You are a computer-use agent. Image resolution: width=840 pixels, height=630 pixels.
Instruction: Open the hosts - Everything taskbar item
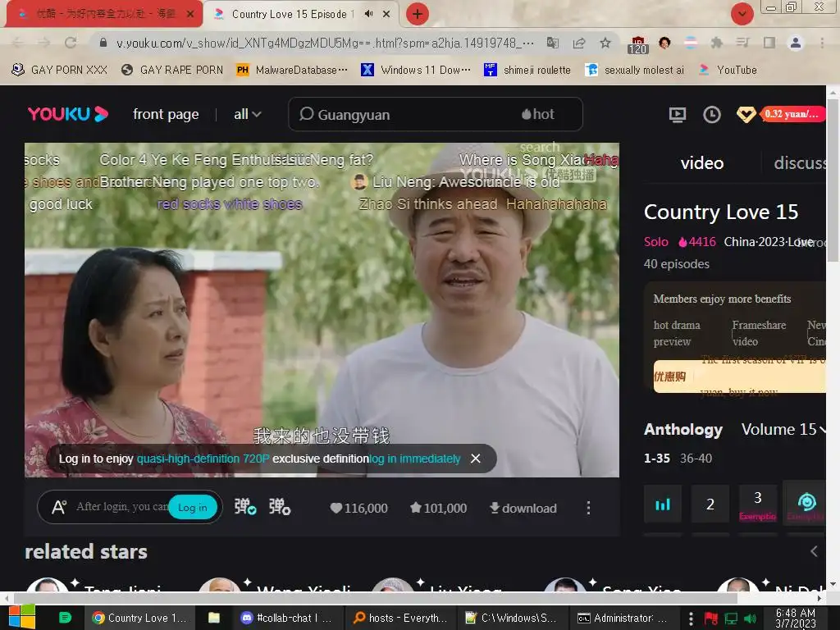click(x=399, y=618)
